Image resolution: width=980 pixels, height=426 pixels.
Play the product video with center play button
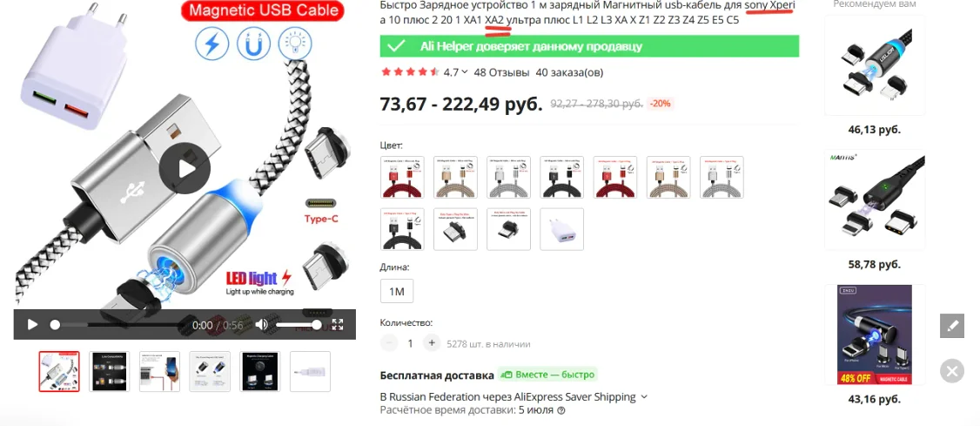[185, 169]
